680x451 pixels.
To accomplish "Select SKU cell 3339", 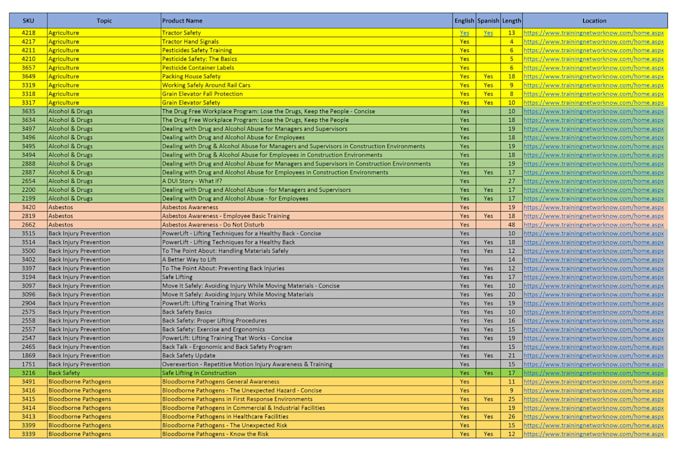I will pos(28,434).
